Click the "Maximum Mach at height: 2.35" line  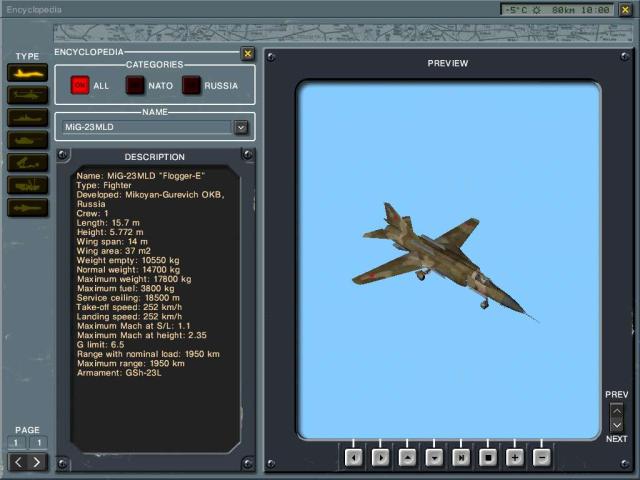tap(142, 335)
